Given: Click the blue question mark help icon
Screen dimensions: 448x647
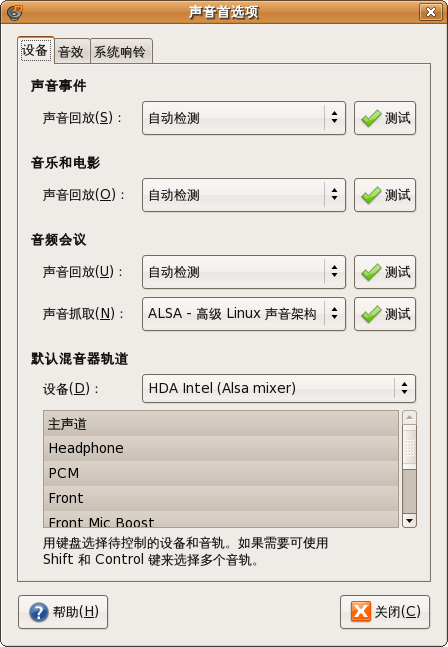Looking at the screenshot, I should [x=39, y=612].
